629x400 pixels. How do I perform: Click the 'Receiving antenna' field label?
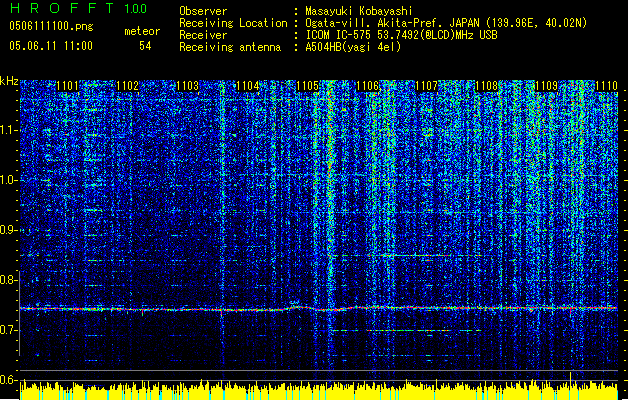click(230, 47)
